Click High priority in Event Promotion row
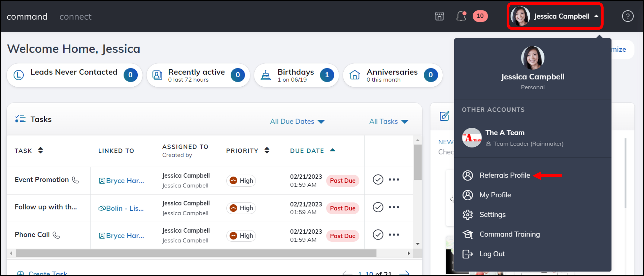The width and height of the screenshot is (644, 276). (x=241, y=181)
